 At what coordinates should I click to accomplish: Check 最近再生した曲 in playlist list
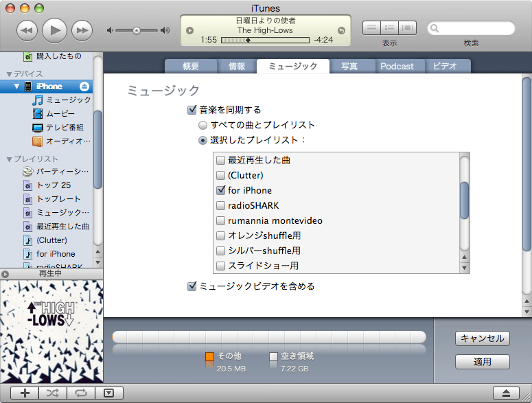[221, 160]
